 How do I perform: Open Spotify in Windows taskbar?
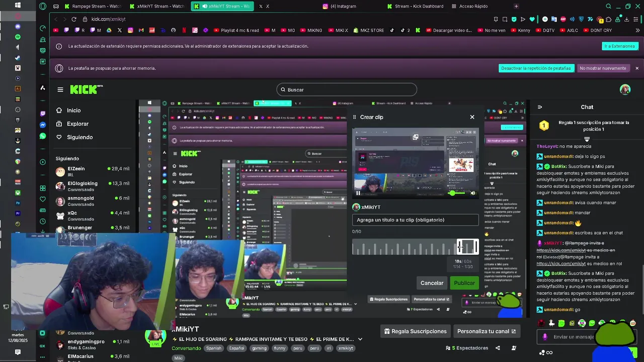click(x=18, y=37)
